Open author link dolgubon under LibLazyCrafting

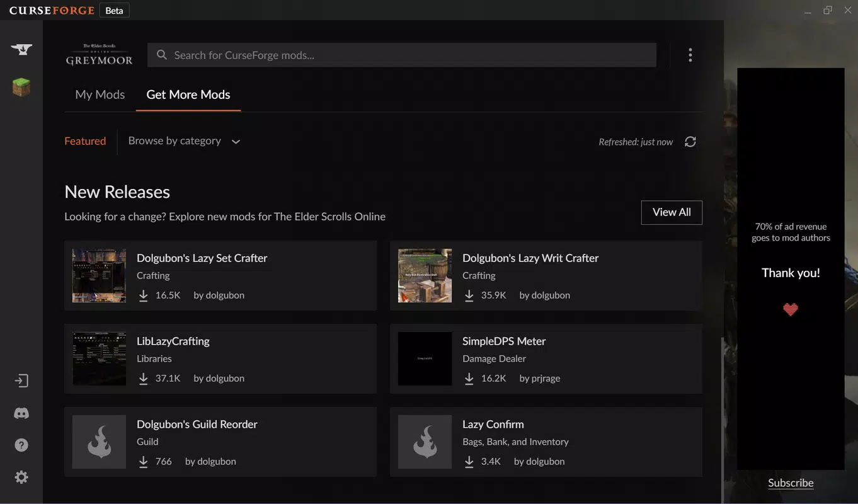[225, 379]
